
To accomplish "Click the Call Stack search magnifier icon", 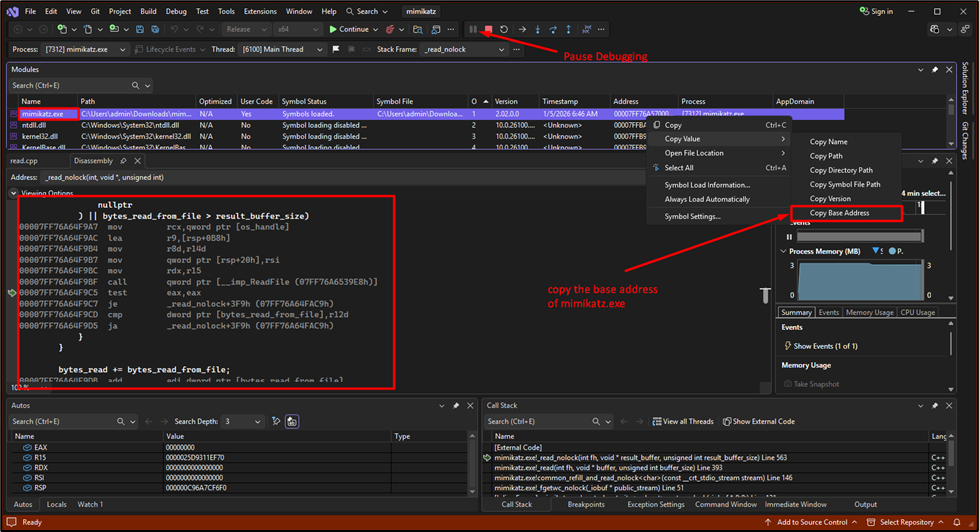I will pyautogui.click(x=596, y=421).
